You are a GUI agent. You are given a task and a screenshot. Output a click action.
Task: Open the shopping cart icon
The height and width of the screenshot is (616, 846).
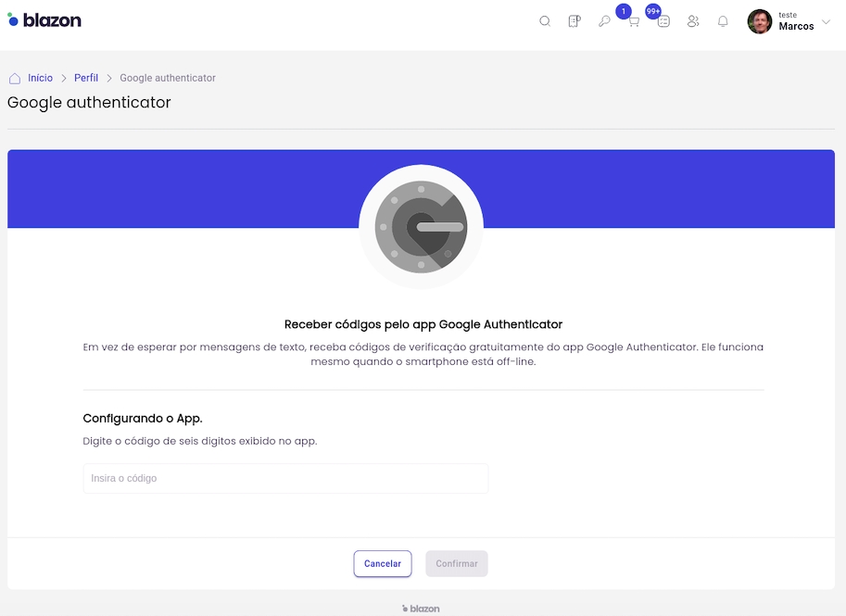(x=634, y=22)
